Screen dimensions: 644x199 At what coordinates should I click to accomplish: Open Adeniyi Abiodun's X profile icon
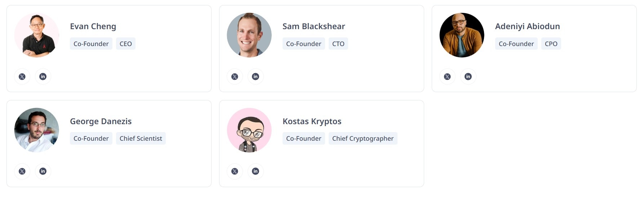click(447, 76)
